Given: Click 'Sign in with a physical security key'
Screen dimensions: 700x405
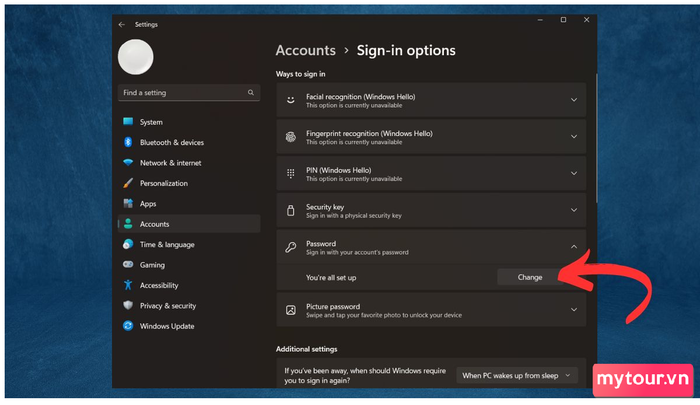Looking at the screenshot, I should [354, 216].
